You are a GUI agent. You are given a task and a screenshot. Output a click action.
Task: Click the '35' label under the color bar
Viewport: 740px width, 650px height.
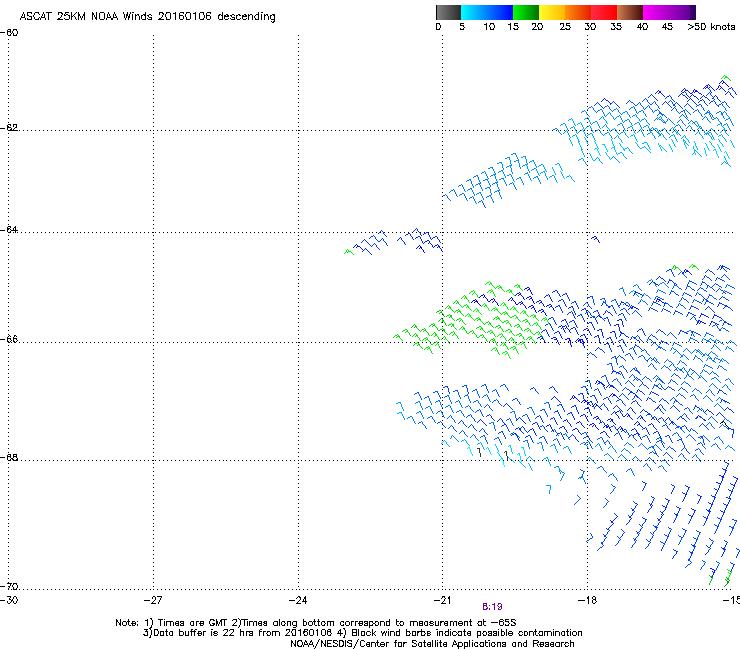pos(616,27)
